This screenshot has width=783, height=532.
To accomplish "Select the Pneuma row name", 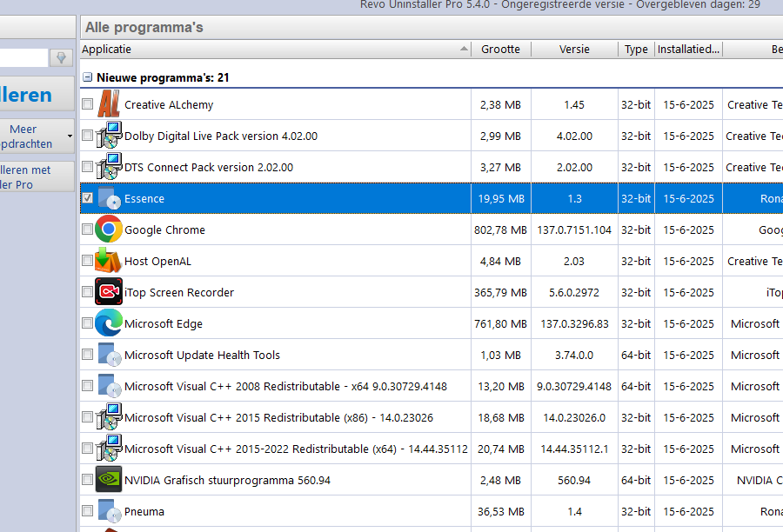I will click(144, 511).
